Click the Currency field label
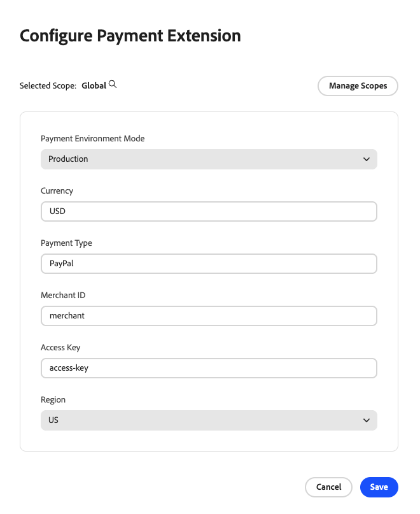 pos(57,191)
